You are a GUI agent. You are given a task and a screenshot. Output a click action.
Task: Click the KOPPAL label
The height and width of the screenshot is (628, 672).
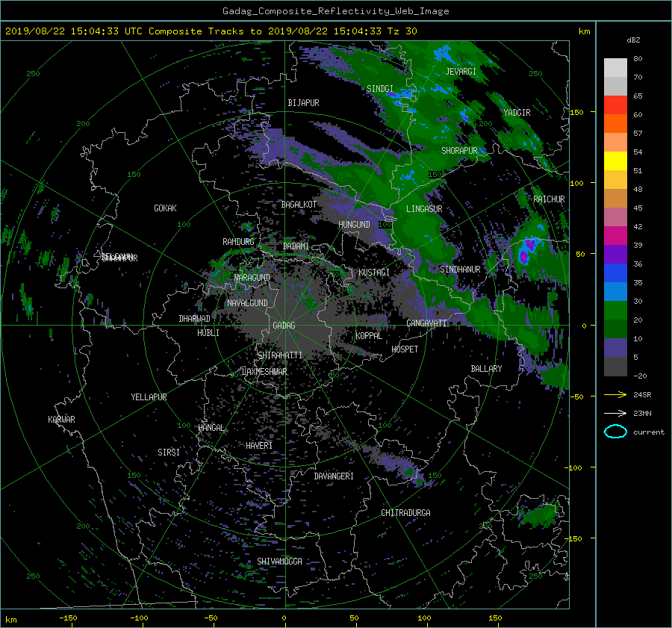click(369, 336)
